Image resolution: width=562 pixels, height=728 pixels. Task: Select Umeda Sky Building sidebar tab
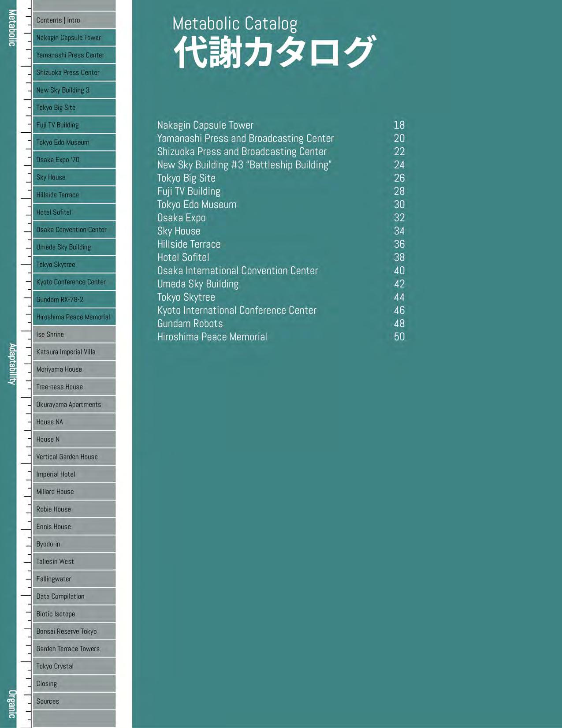(74, 247)
